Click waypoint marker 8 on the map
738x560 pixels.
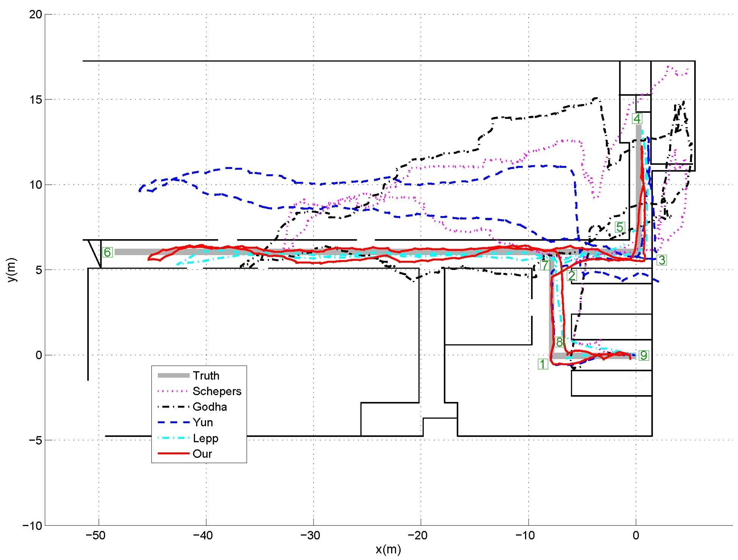[x=560, y=342]
